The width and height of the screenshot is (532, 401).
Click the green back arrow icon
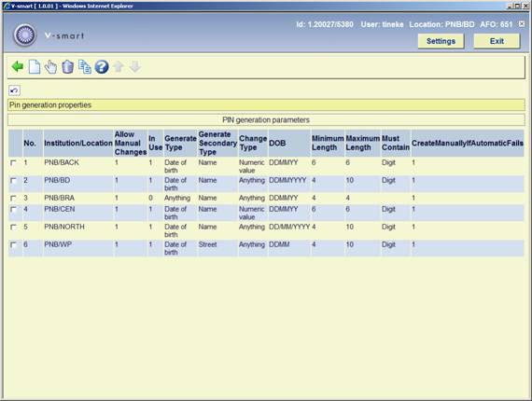18,67
